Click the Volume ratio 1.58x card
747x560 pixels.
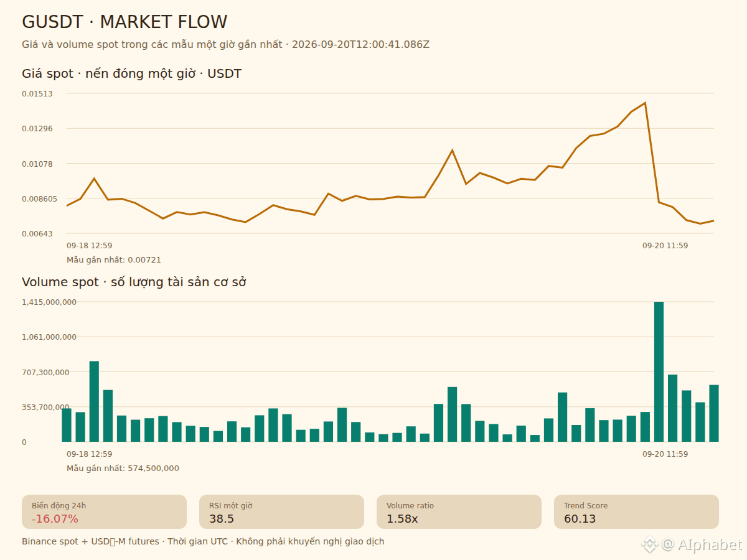point(459,512)
